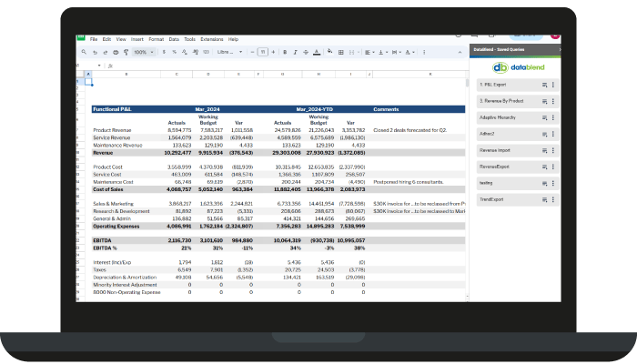Viewport: 637px width, 364px height.
Task: Open text rotation dropdown
Action: (x=409, y=52)
